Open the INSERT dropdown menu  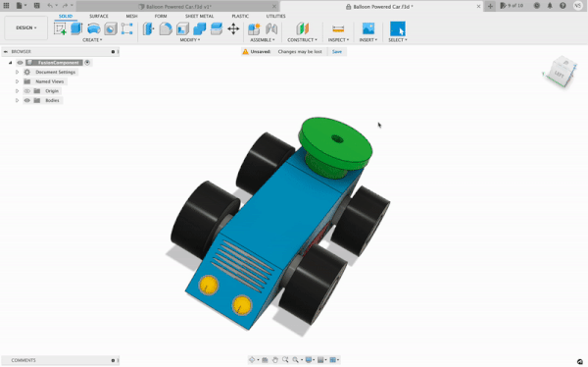click(368, 40)
